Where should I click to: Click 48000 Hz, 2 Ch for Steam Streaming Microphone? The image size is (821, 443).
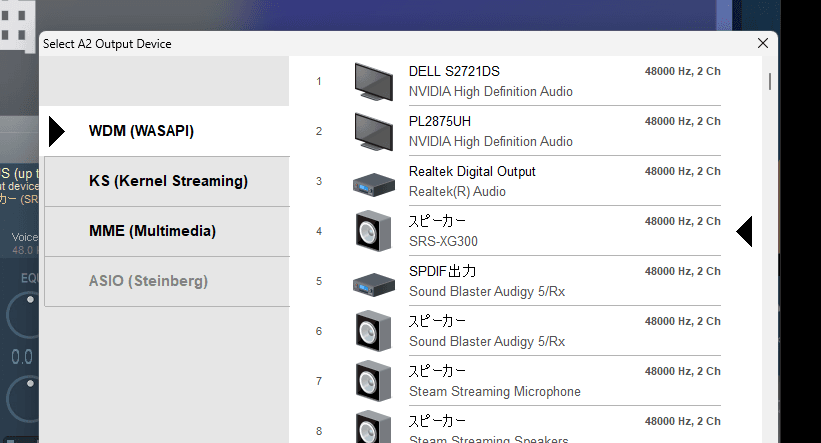point(682,371)
